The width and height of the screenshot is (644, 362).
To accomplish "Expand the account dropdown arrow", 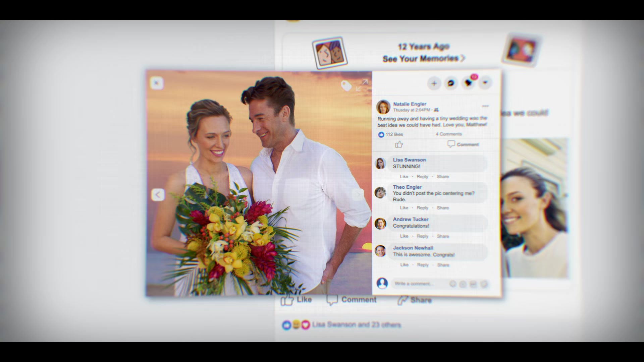I will (x=485, y=83).
